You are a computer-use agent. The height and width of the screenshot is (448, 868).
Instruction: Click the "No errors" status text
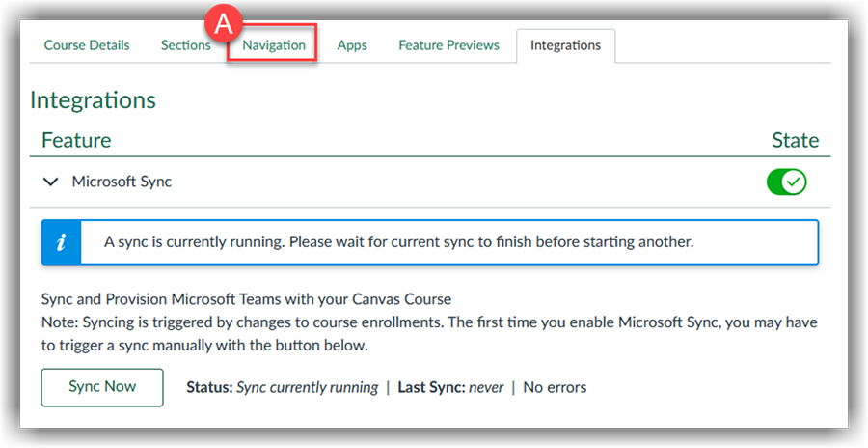555,387
